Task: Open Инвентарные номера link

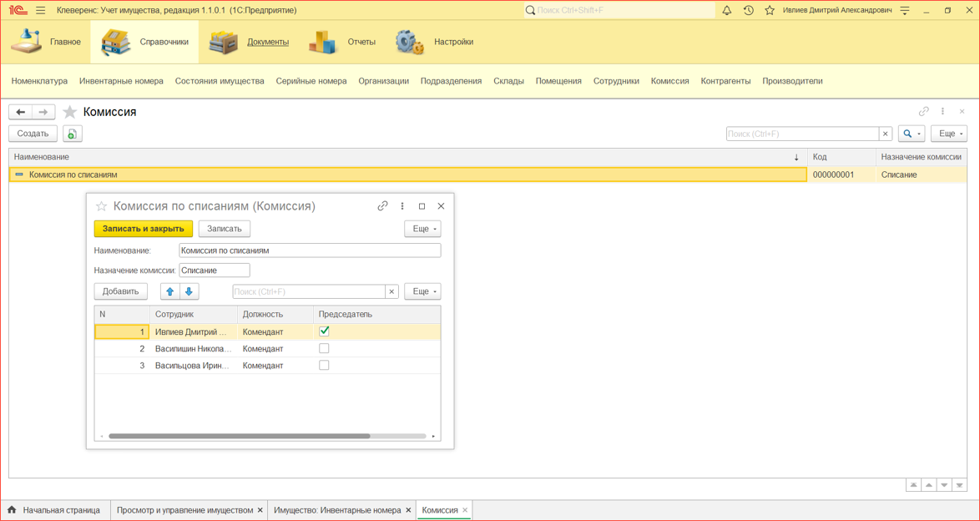Action: click(x=121, y=81)
